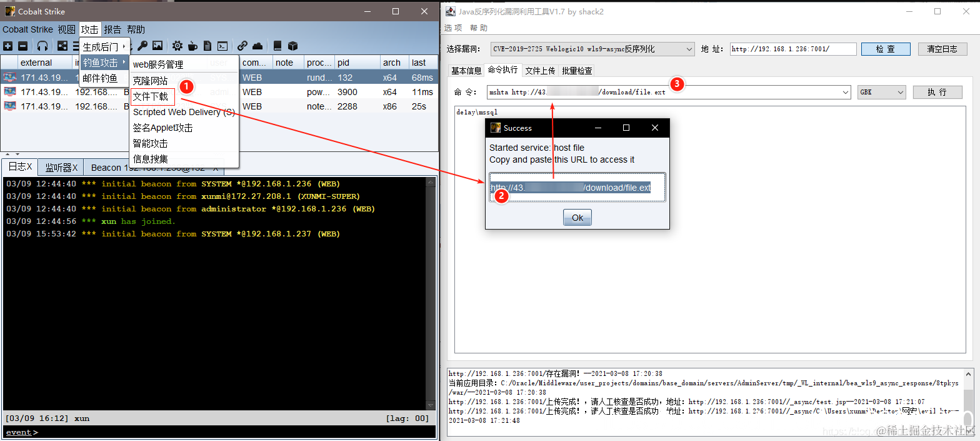Open help with the book icon
980x441 pixels.
[x=277, y=46]
